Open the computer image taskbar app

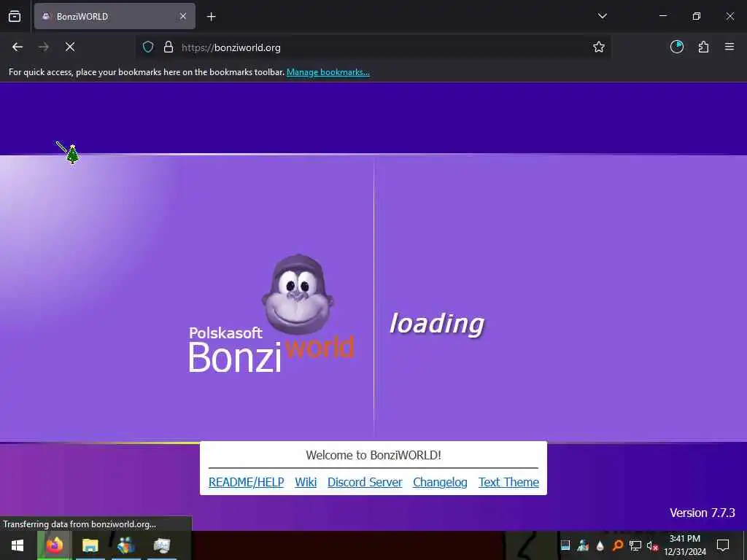tap(162, 545)
